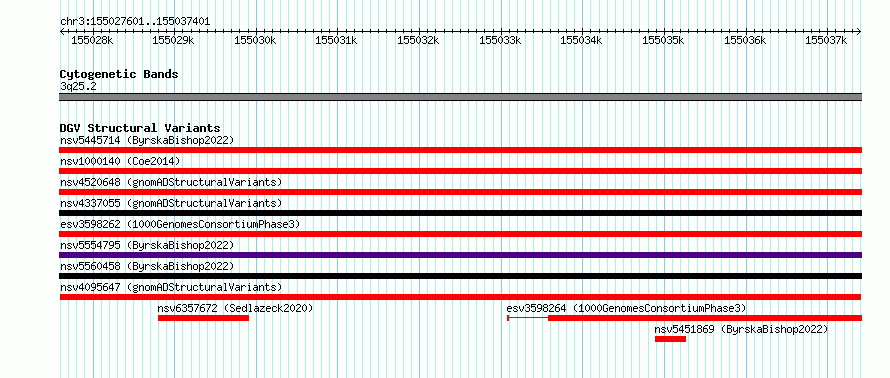This screenshot has width=890, height=378.
Task: Select the purple bar of nsv5554795
Action: pyautogui.click(x=460, y=255)
